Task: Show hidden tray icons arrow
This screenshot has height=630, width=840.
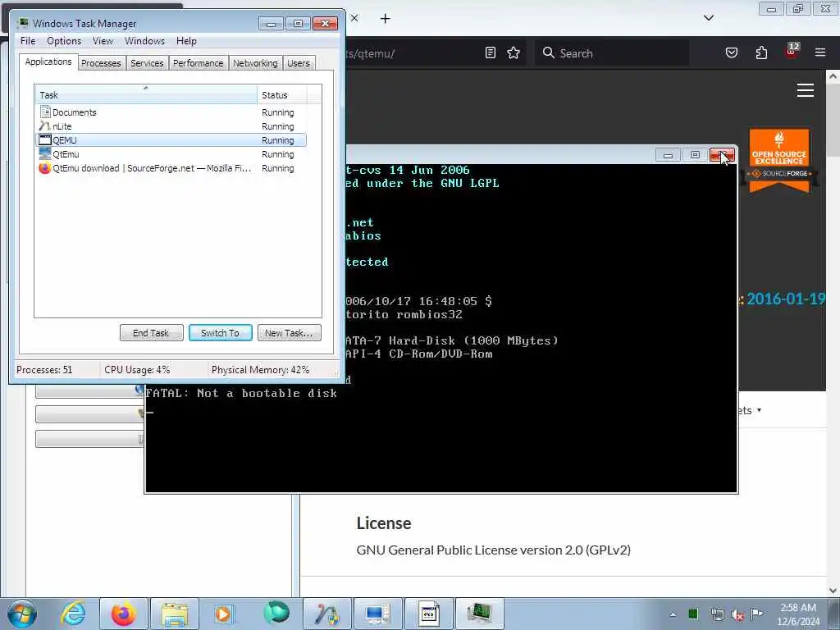Action: click(673, 614)
